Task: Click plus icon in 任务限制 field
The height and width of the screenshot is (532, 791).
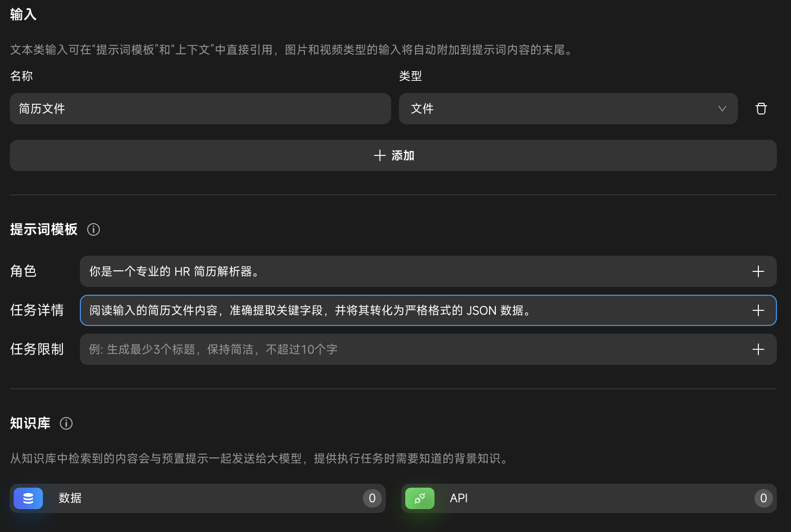Action: pyautogui.click(x=758, y=349)
